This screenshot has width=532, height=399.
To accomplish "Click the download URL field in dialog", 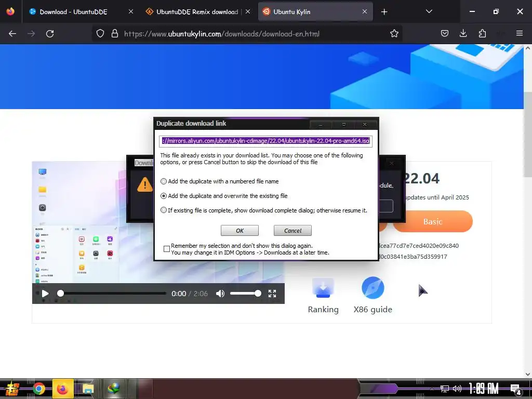I will point(265,141).
